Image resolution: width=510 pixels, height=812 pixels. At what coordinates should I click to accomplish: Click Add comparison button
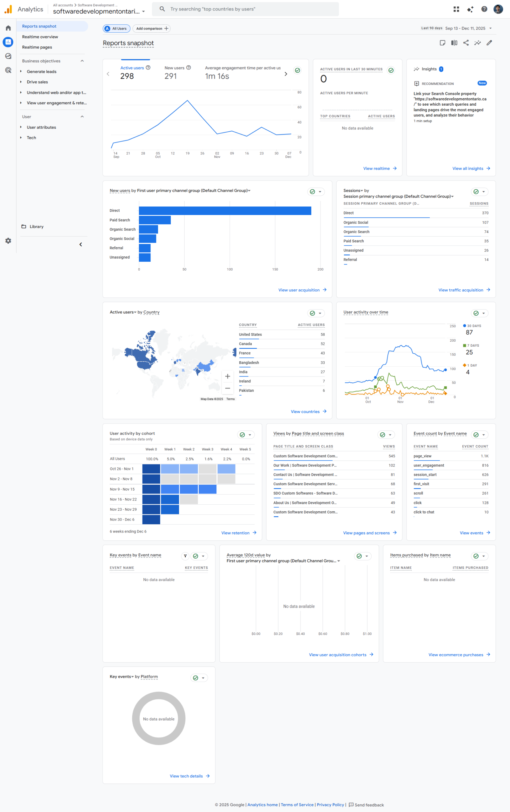coord(151,29)
